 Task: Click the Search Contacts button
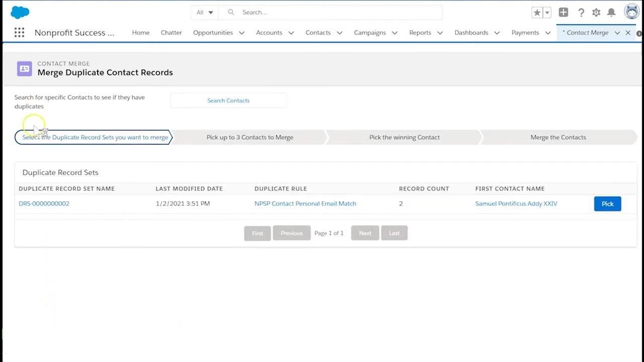(228, 101)
